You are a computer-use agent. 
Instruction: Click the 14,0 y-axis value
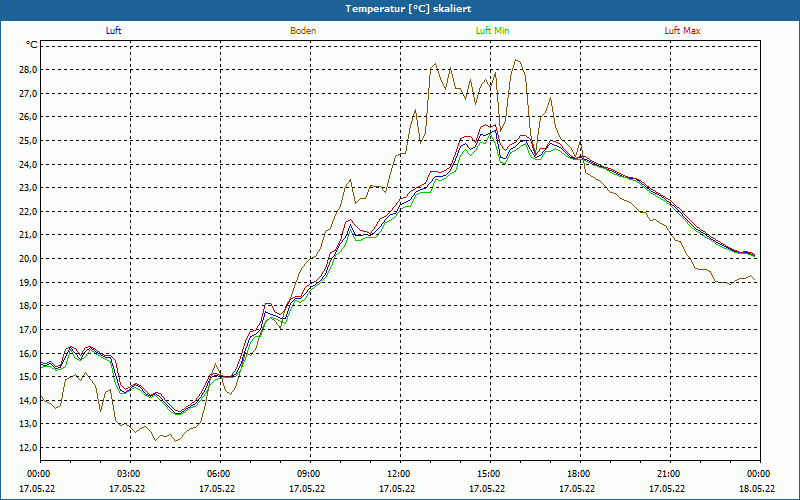(29, 401)
